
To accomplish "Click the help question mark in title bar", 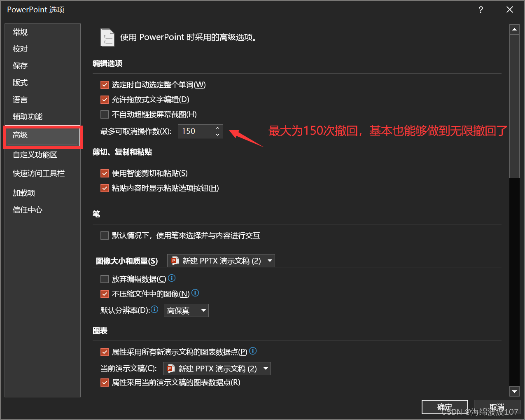I will (x=481, y=9).
